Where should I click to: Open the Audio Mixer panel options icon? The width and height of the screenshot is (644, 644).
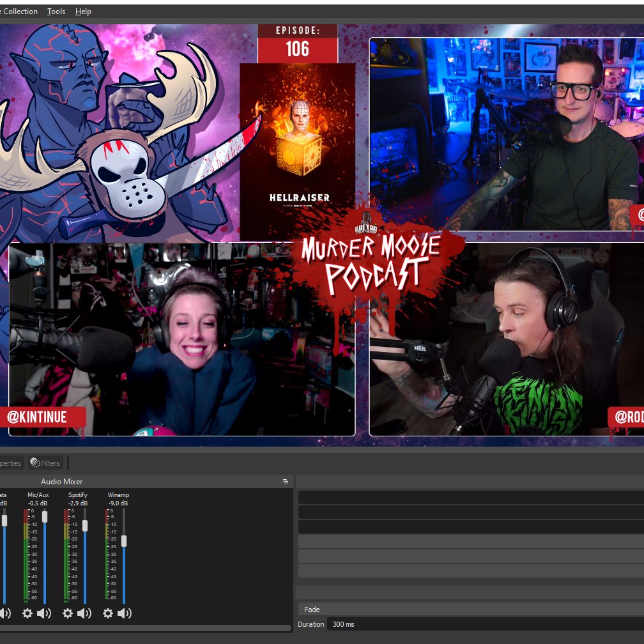[285, 482]
